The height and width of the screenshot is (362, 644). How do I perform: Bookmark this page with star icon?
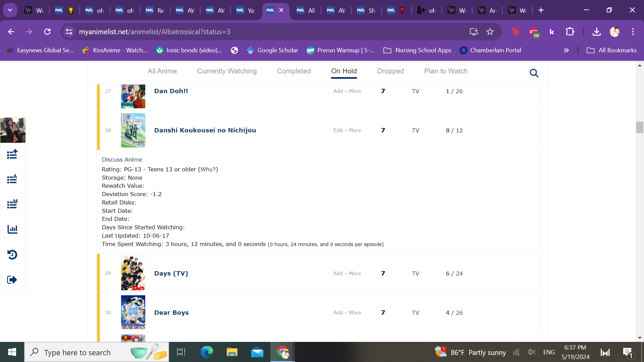coord(490,32)
